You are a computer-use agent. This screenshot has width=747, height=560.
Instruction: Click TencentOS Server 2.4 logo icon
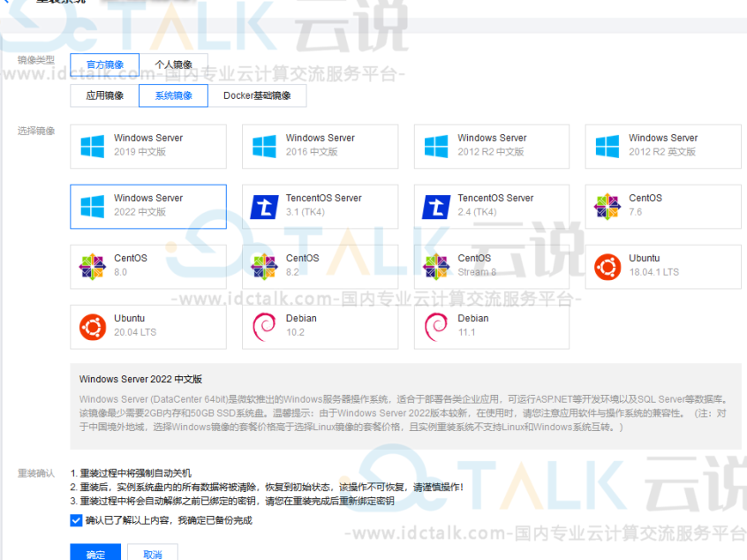coord(436,207)
